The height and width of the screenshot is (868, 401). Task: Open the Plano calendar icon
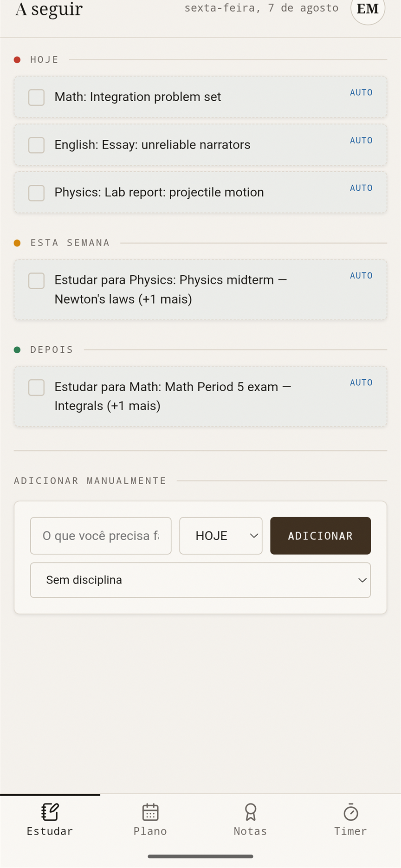click(150, 812)
